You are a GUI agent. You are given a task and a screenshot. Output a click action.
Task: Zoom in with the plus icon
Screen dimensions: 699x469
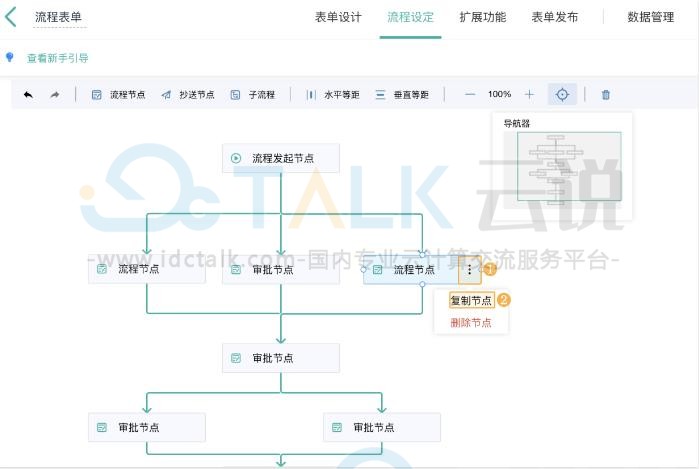[x=529, y=95]
